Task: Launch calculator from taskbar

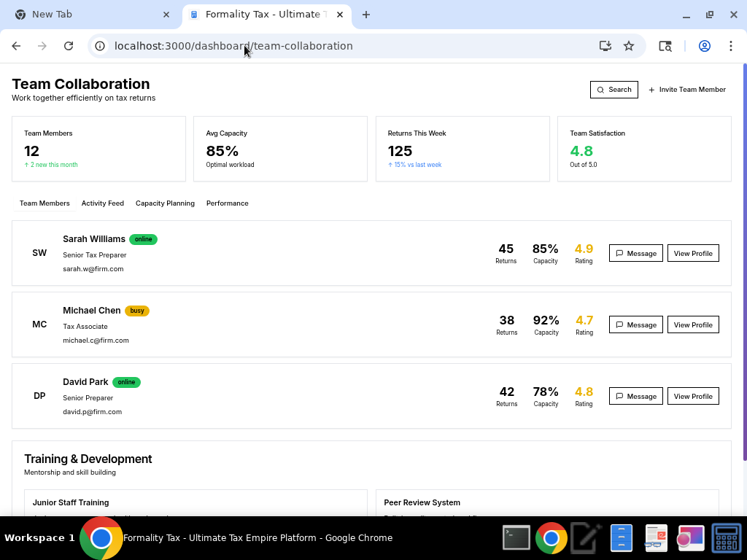Action: click(x=727, y=538)
